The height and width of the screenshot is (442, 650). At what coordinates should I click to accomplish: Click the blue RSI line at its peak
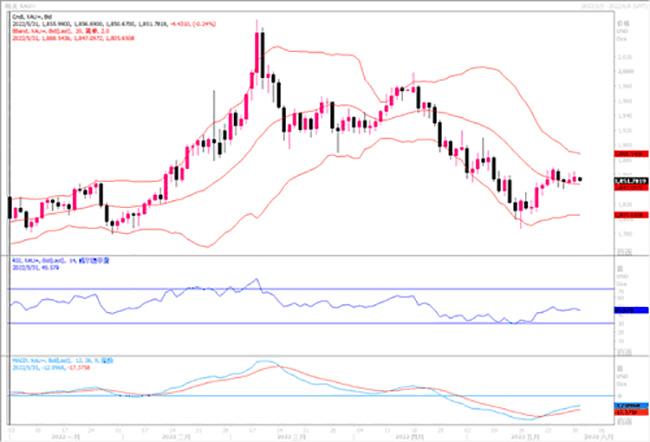tap(258, 280)
